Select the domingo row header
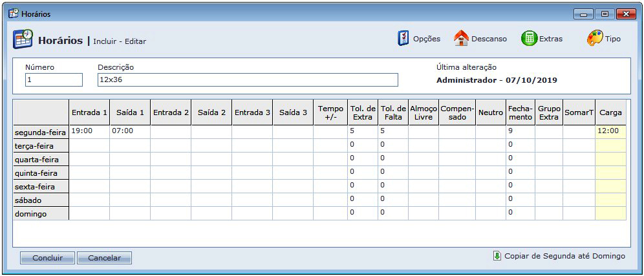This screenshot has height=276, width=644. [x=41, y=213]
